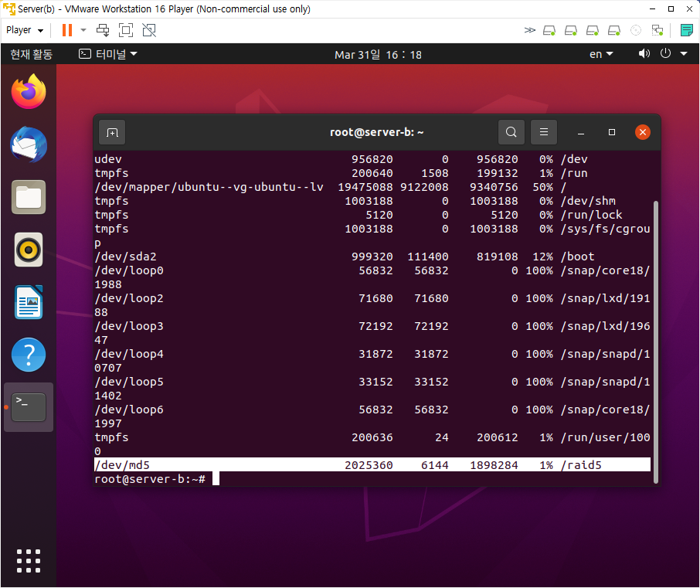Open the clock showing Mar 31일 16:18
This screenshot has width=700, height=588.
tap(378, 55)
